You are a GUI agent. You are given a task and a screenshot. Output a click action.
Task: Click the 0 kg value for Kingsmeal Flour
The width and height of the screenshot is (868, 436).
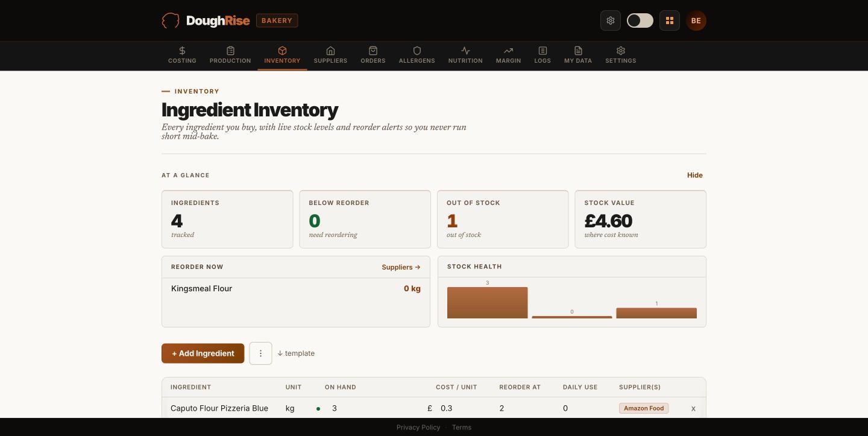coord(412,289)
